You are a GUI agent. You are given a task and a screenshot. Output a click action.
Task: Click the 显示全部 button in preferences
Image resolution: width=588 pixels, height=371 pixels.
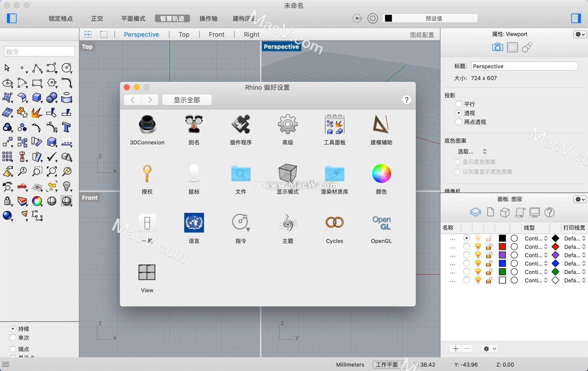187,100
